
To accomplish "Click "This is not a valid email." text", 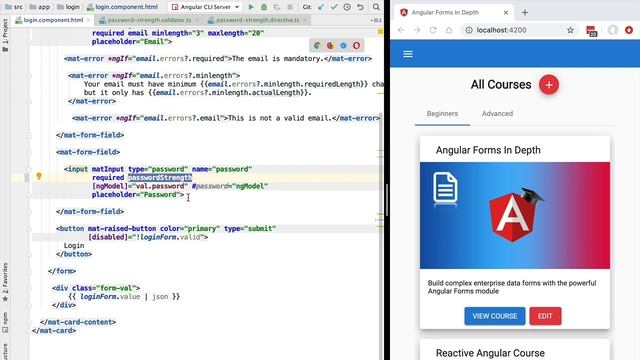I will point(280,118).
